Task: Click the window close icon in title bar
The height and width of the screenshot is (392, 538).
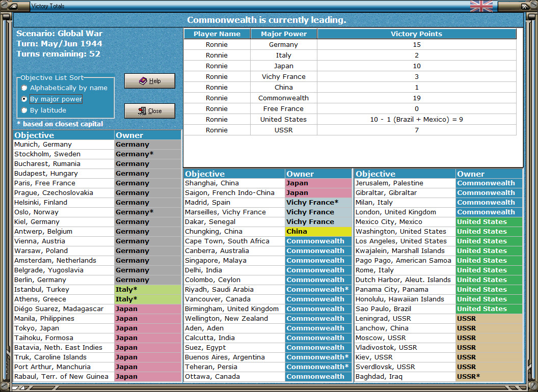Action: (x=525, y=6)
